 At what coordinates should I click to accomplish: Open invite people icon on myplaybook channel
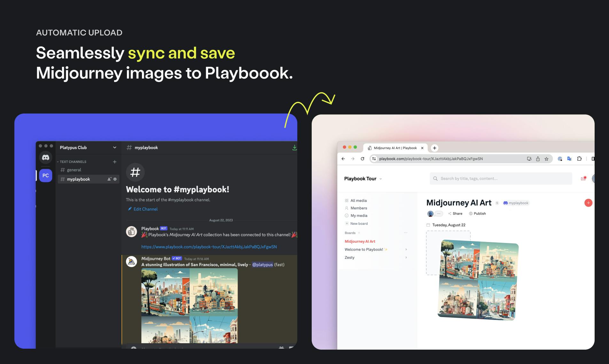[109, 179]
